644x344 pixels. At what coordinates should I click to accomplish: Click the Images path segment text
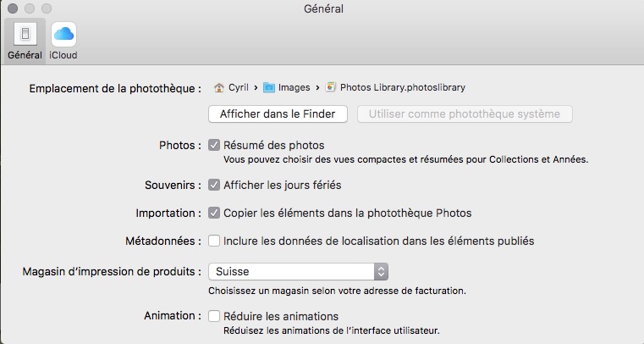pos(294,86)
